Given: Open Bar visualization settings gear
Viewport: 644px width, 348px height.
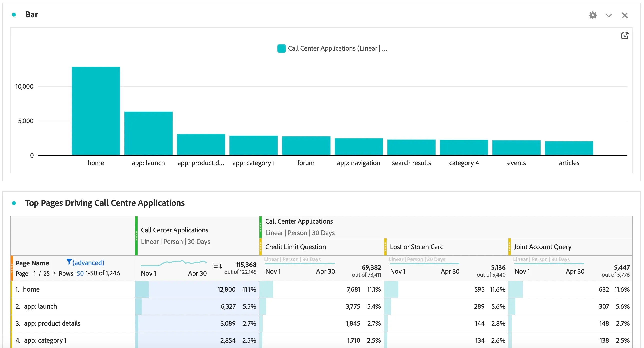Looking at the screenshot, I should click(593, 15).
